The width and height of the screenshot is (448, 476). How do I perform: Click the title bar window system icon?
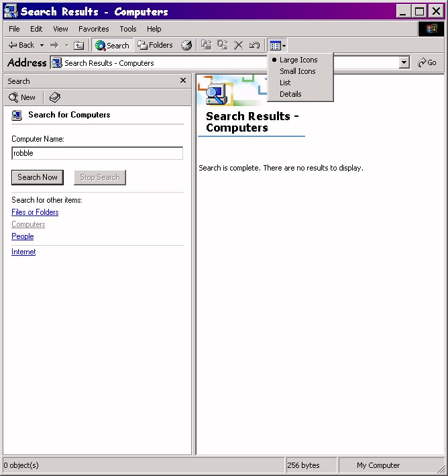click(x=11, y=11)
